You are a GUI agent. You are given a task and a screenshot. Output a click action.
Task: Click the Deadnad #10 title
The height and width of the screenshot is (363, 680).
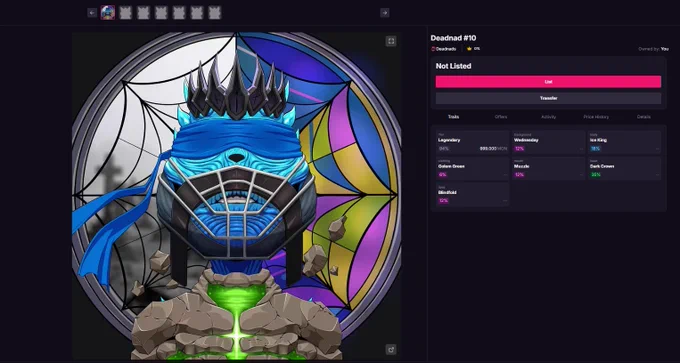[453, 38]
